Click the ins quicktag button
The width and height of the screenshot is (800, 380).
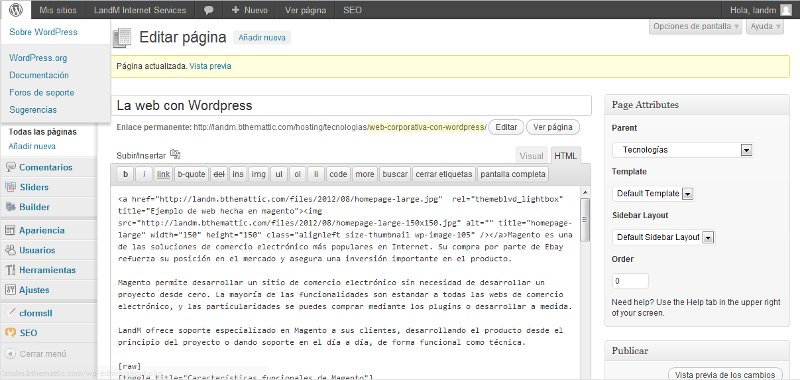(x=238, y=174)
